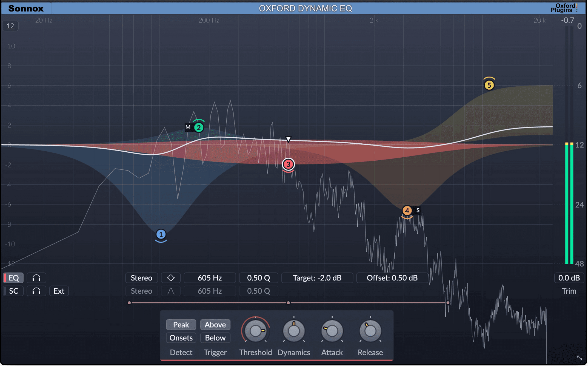Click the 2 k frequency axis label
This screenshot has height=366, width=588.
374,20
